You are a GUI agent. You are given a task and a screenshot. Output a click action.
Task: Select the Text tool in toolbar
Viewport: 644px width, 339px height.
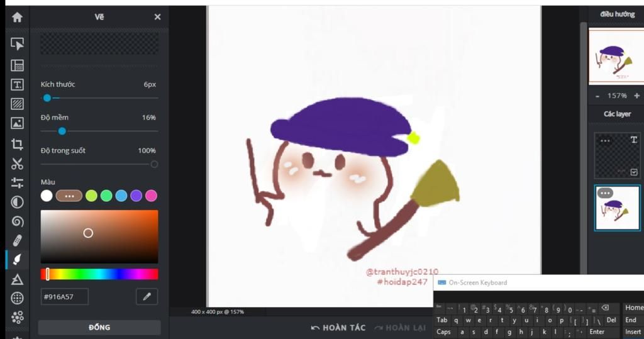click(17, 85)
